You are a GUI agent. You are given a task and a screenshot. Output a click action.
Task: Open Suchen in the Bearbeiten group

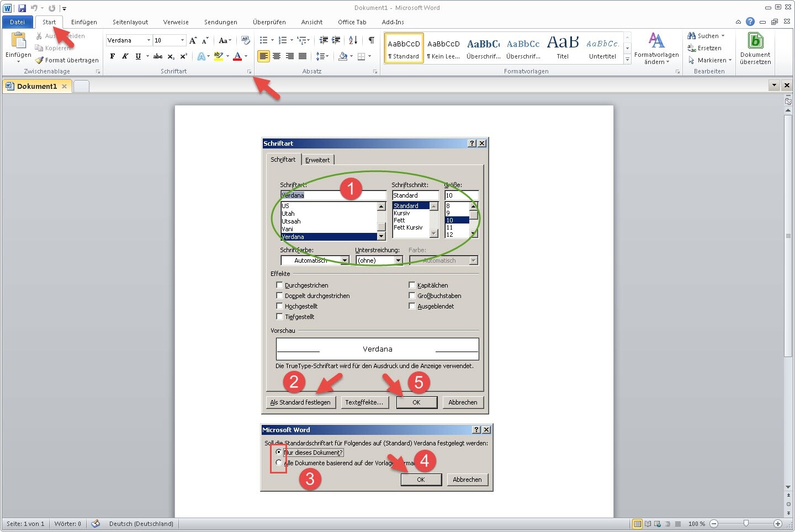pyautogui.click(x=706, y=36)
